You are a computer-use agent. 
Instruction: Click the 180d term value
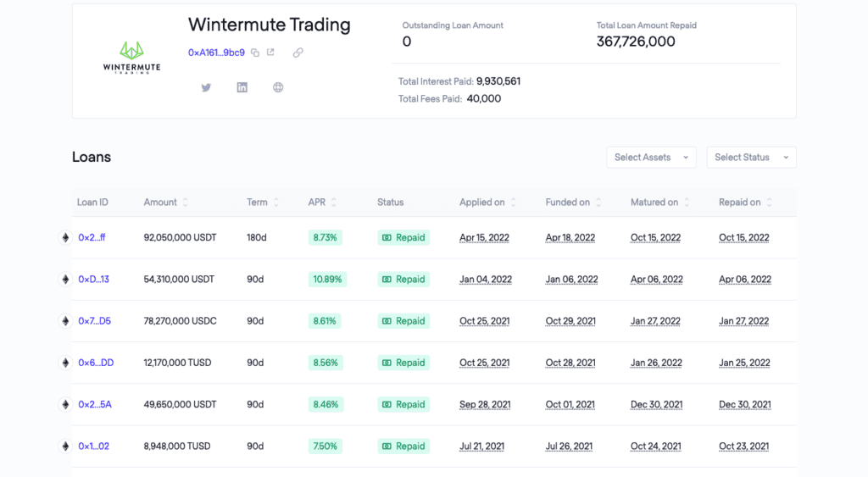tap(257, 237)
